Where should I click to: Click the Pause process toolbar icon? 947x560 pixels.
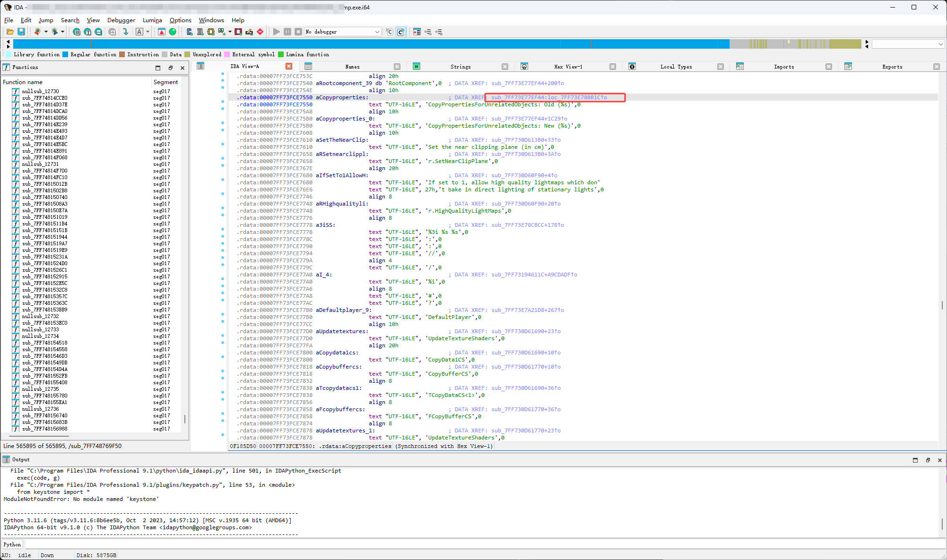[287, 32]
